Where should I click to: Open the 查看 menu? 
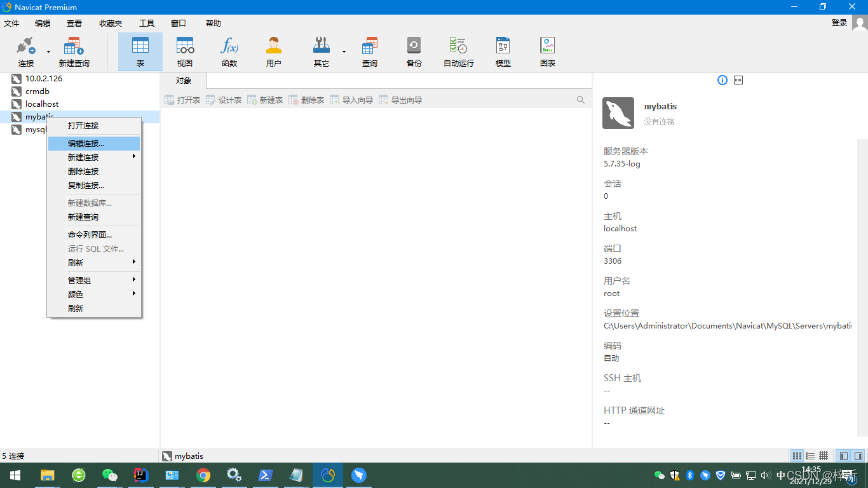74,23
